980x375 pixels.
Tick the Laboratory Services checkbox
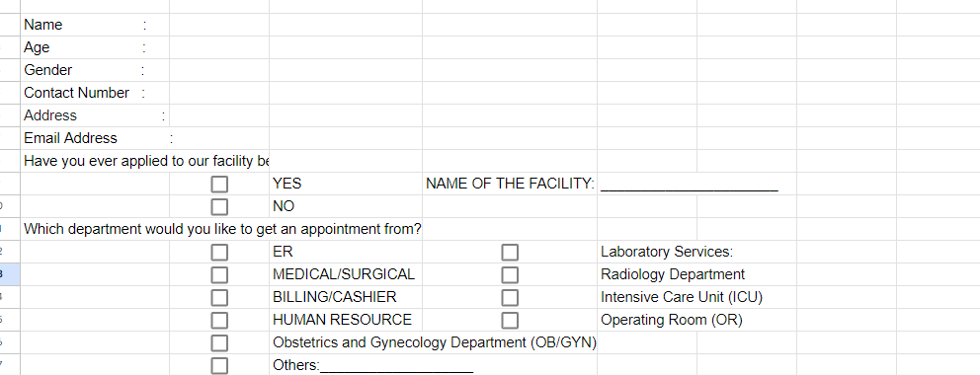[510, 252]
